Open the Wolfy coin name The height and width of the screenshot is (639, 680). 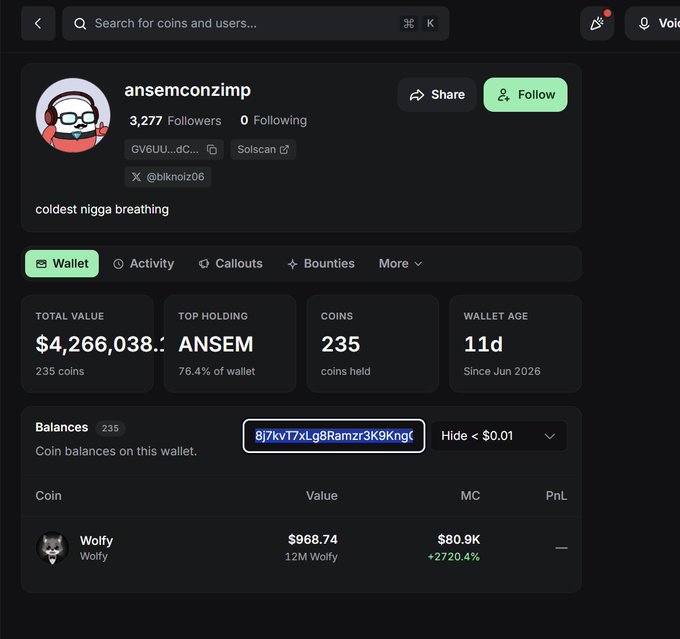[96, 541]
